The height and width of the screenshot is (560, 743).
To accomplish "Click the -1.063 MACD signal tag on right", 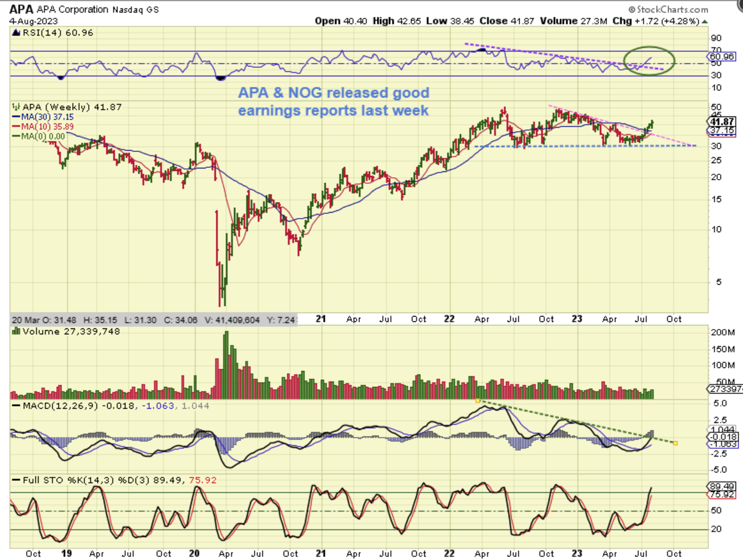I will point(722,443).
